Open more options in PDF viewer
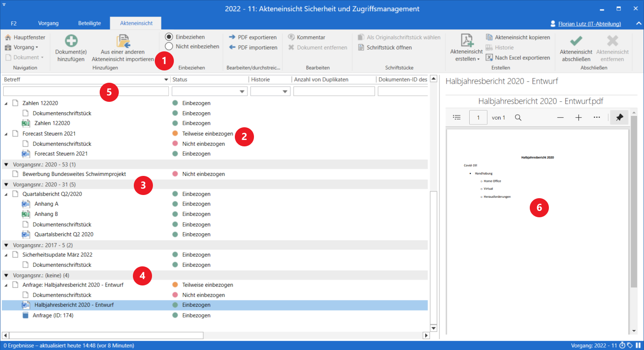 click(597, 117)
